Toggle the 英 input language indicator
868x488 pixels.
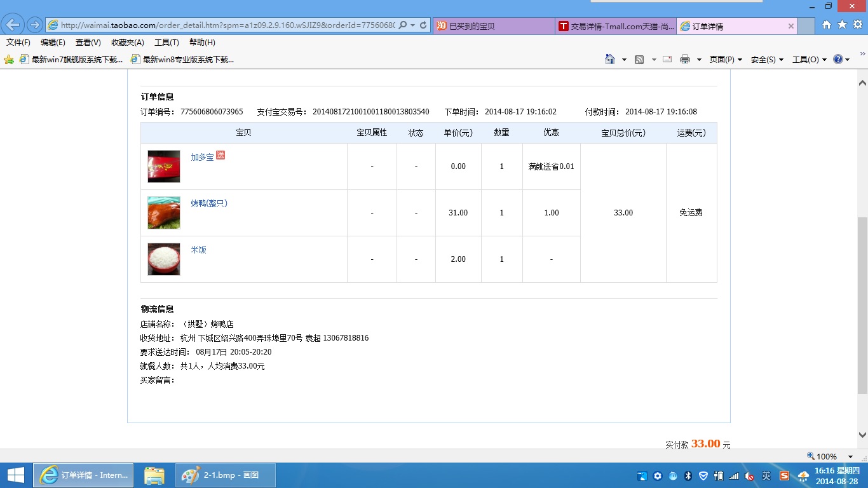(766, 475)
